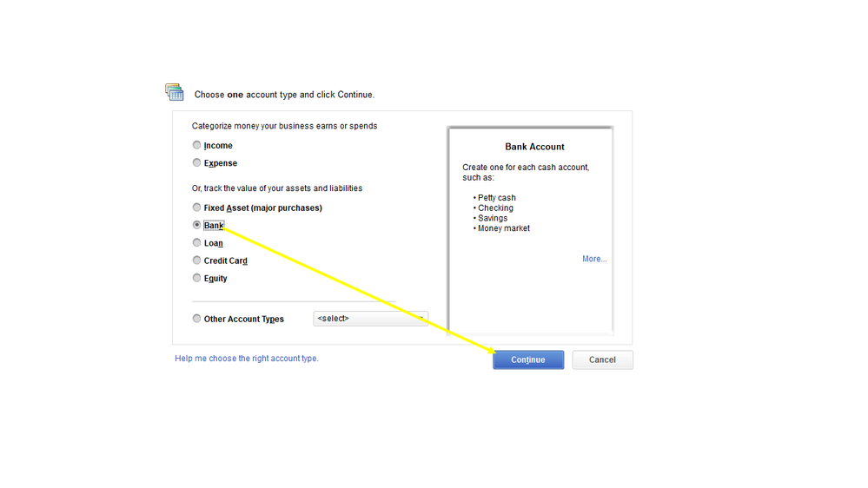Click the Petty cash example item
The height and width of the screenshot is (488, 868).
(x=497, y=198)
